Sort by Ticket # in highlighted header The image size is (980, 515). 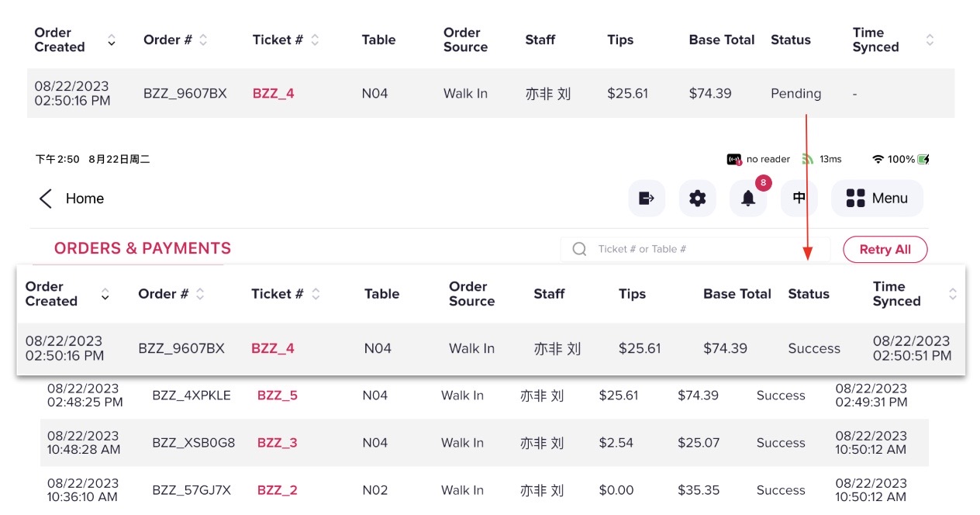coord(316,294)
